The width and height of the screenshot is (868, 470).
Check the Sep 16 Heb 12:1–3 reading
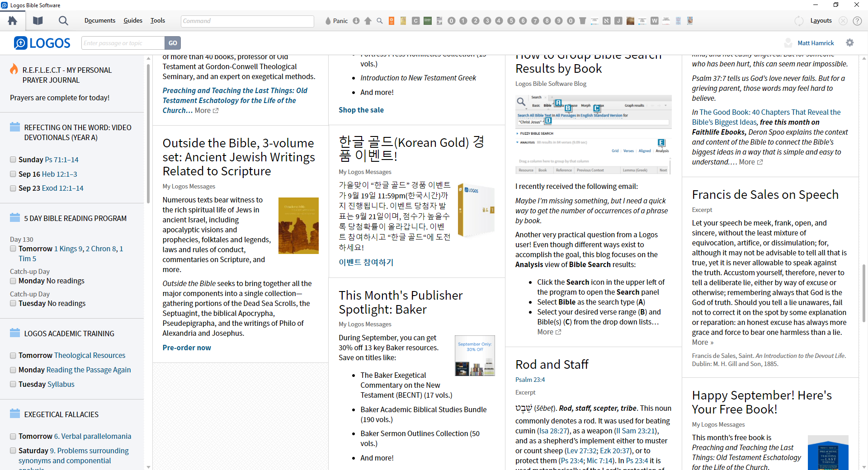coord(13,174)
